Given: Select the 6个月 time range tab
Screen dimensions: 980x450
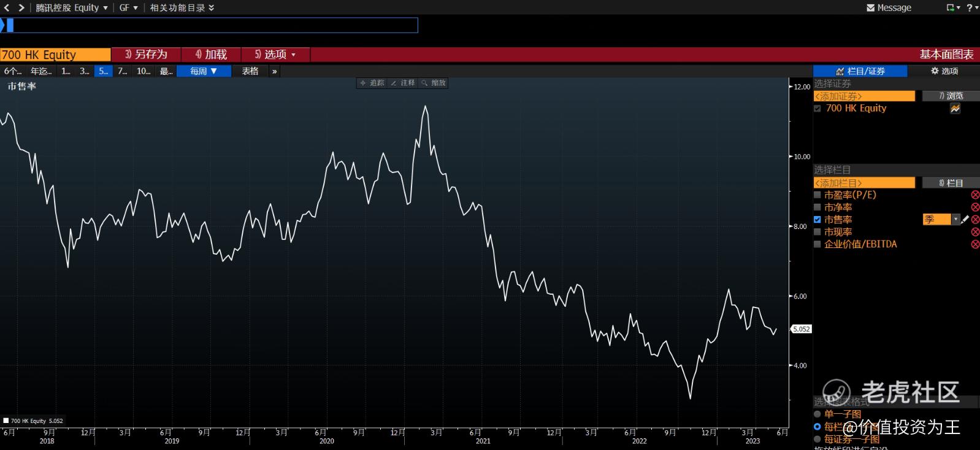Looking at the screenshot, I should point(13,71).
